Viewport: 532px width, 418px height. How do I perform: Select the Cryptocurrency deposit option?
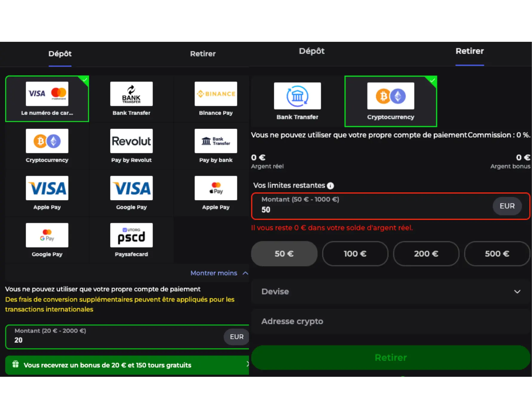pos(47,146)
